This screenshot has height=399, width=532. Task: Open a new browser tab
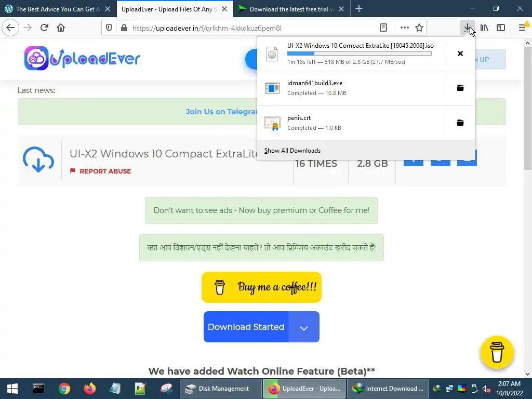[358, 9]
